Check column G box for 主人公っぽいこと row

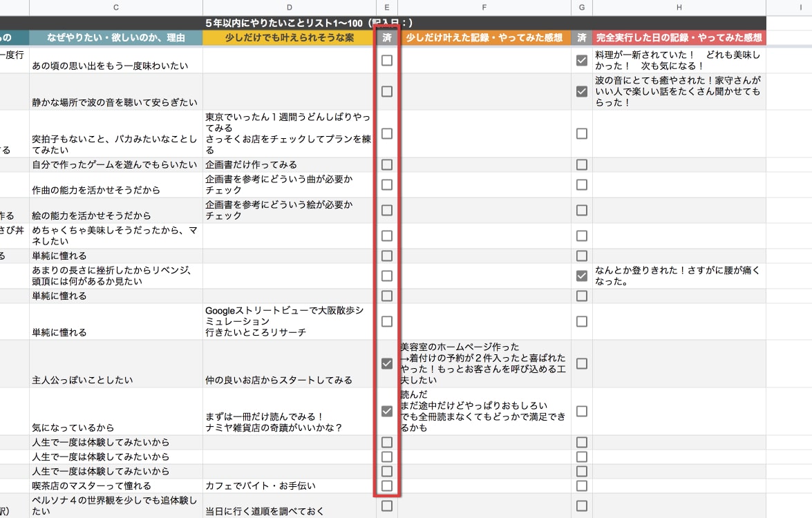(582, 363)
